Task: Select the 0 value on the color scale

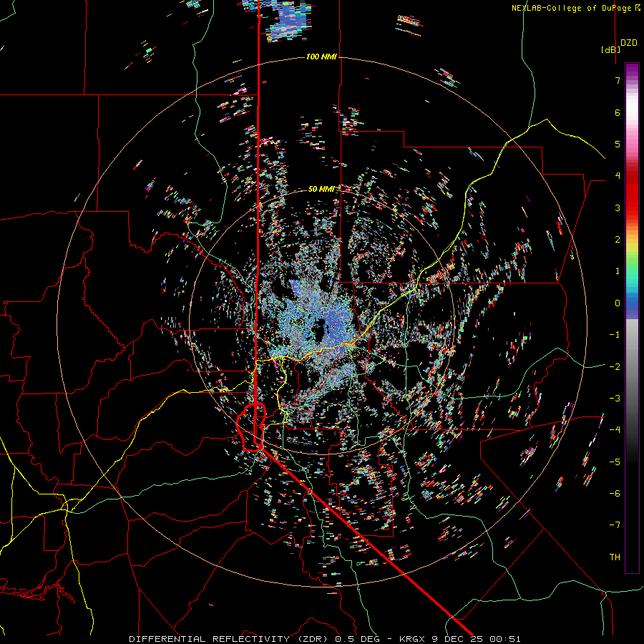Action: tap(618, 303)
